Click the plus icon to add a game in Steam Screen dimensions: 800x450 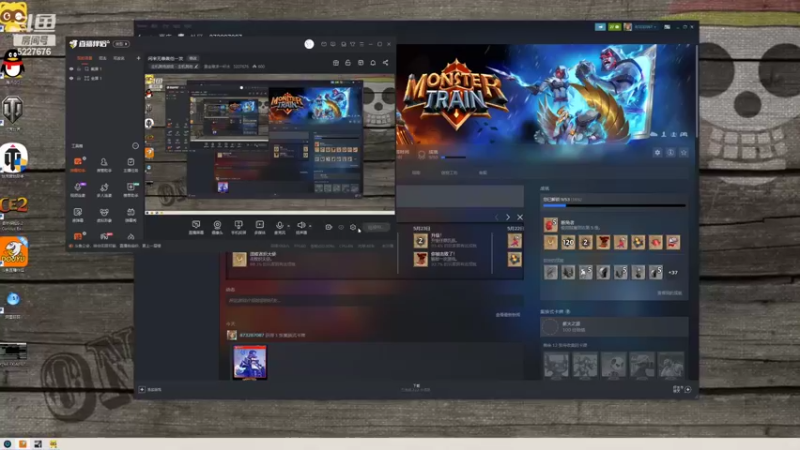(x=142, y=389)
